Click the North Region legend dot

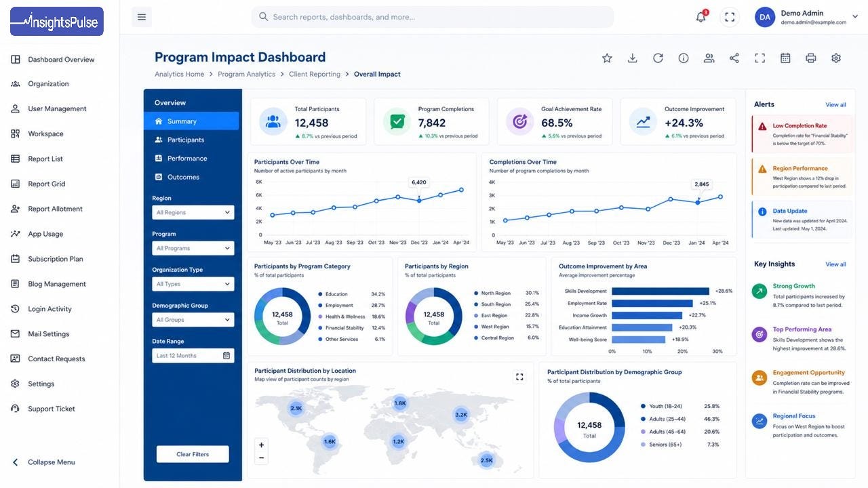[x=475, y=293]
